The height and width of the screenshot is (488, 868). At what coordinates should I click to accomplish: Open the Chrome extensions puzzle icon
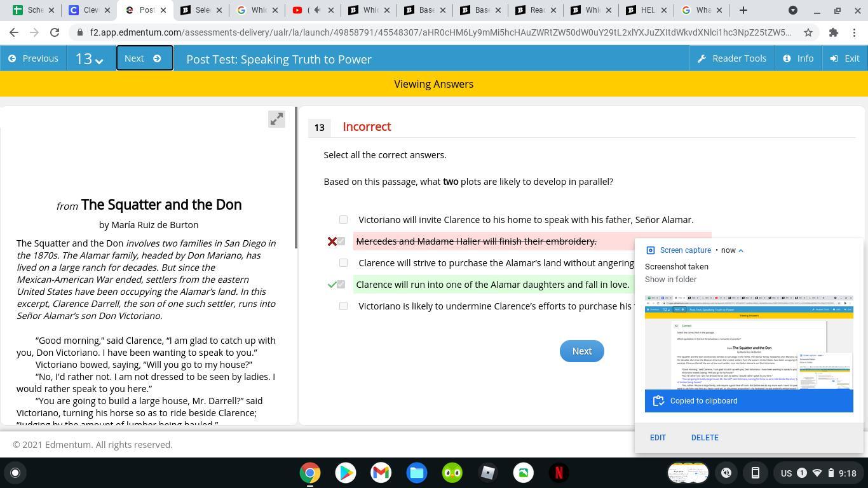833,32
